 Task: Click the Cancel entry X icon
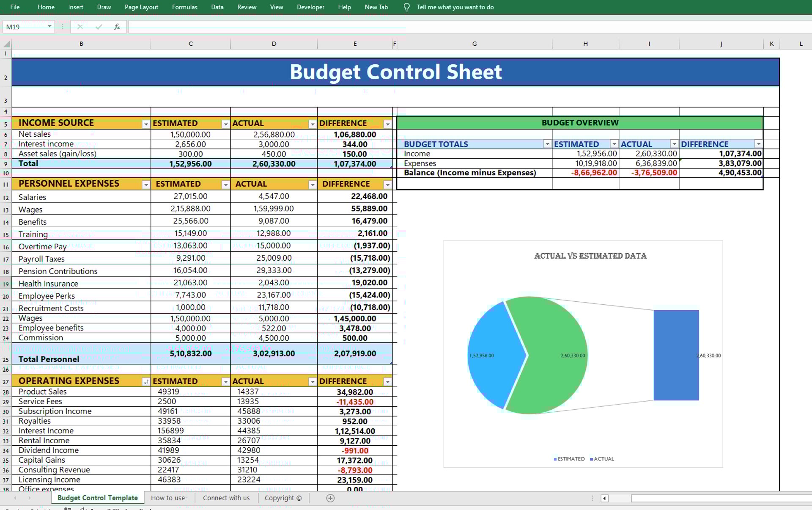pos(80,27)
